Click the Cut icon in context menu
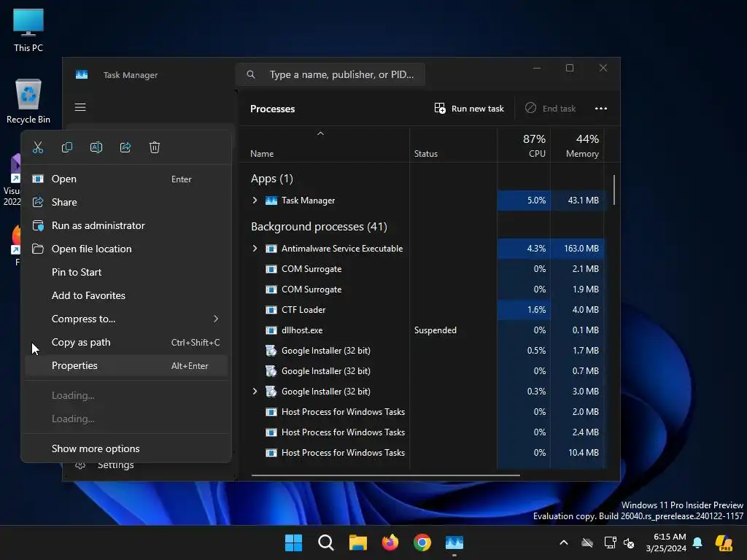The height and width of the screenshot is (560, 747). pos(38,147)
